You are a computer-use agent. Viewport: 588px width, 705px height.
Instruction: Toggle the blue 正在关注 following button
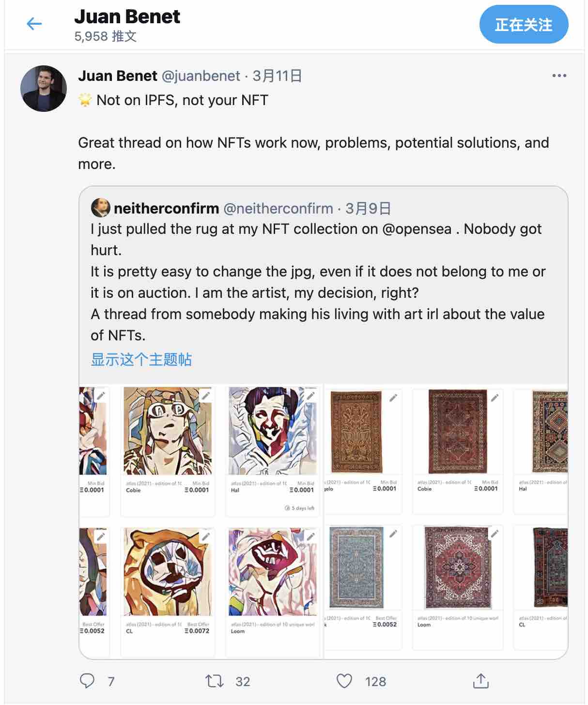(524, 25)
